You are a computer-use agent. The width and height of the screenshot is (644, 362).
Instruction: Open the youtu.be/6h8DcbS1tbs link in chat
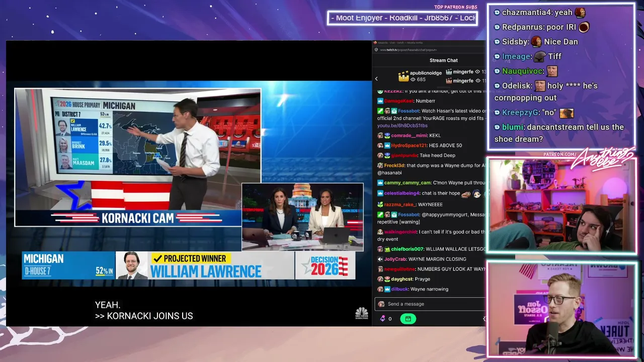pos(402,125)
